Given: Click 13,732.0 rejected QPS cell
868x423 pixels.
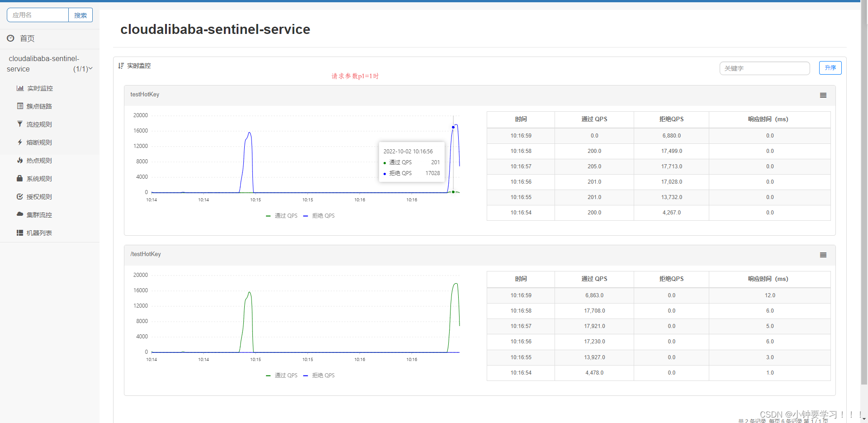Looking at the screenshot, I should point(671,197).
